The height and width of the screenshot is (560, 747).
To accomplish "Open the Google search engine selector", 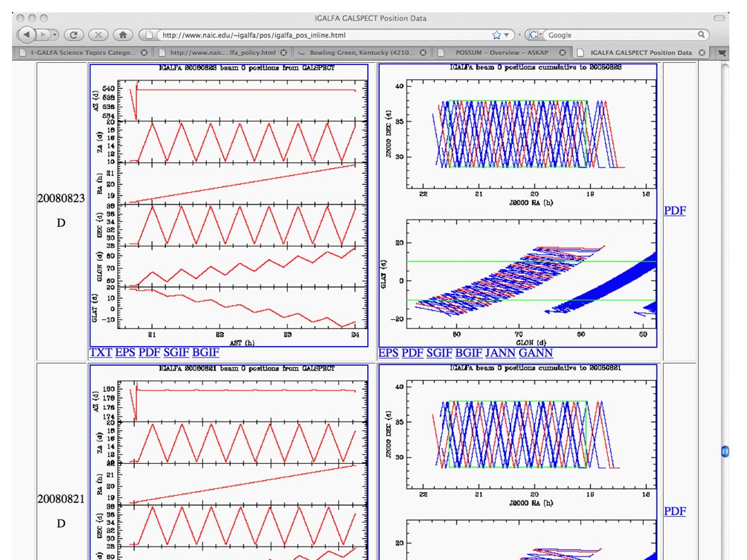I will coord(535,35).
